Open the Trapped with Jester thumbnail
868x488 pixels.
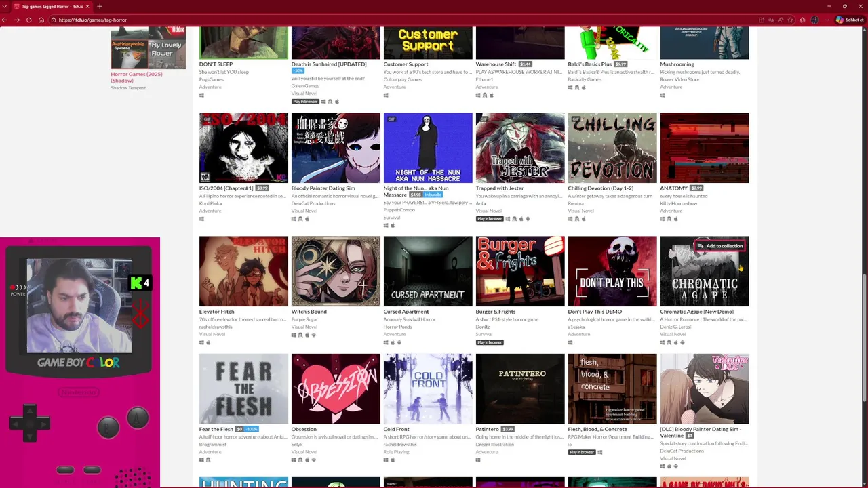pyautogui.click(x=520, y=148)
